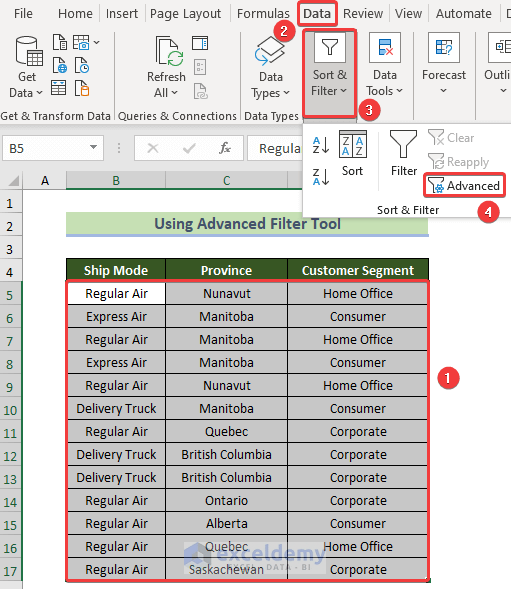This screenshot has width=511, height=589.
Task: Click the From Text/CSV icon
Action: pos(59,42)
